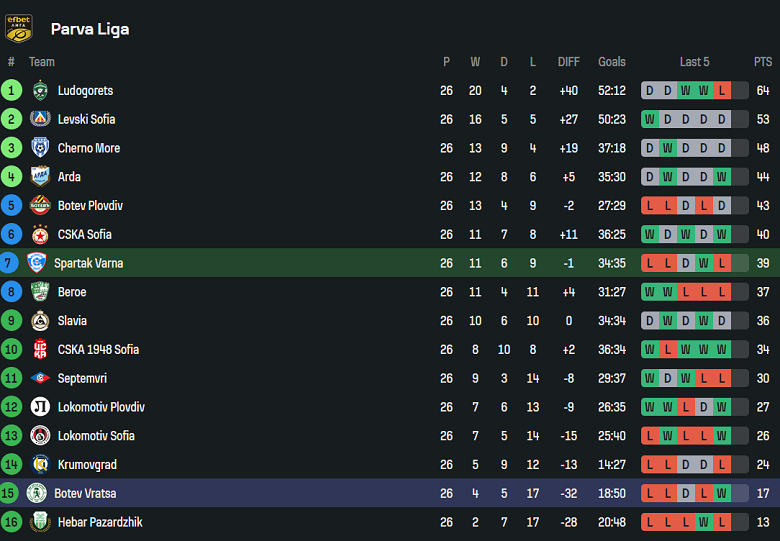
Task: Click the Goals column header
Action: pyautogui.click(x=612, y=62)
